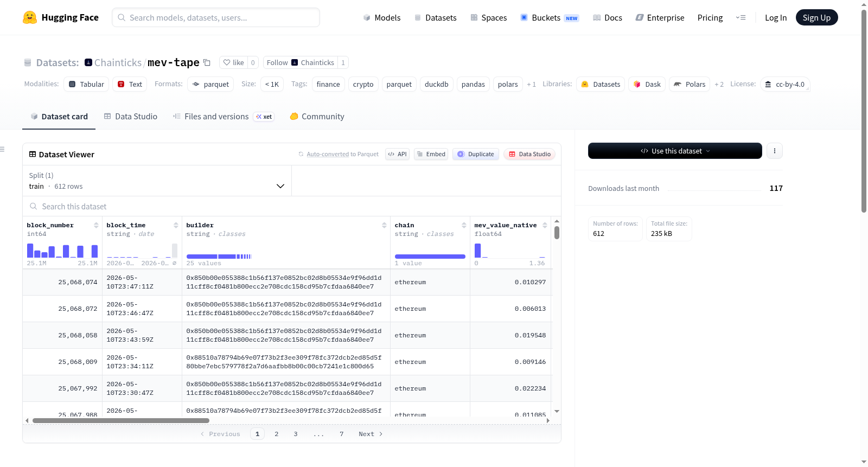
Task: Click the block_number histogram chart
Action: coord(62,251)
